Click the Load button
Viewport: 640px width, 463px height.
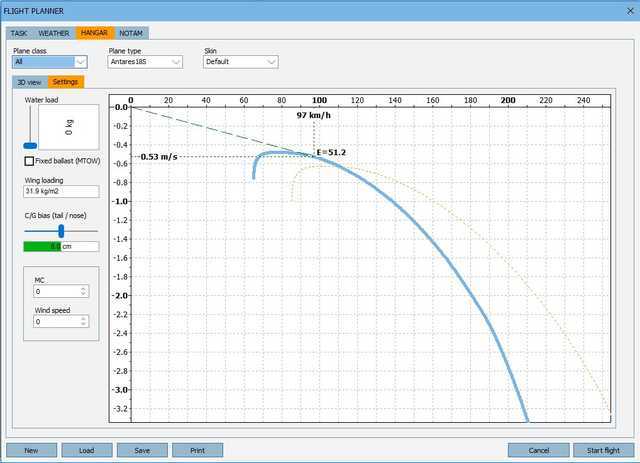click(87, 450)
